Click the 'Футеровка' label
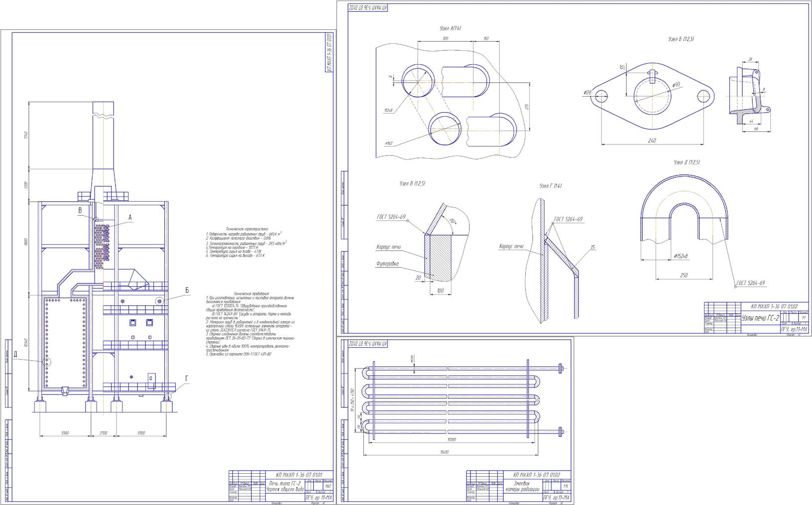The image size is (812, 505). click(387, 264)
